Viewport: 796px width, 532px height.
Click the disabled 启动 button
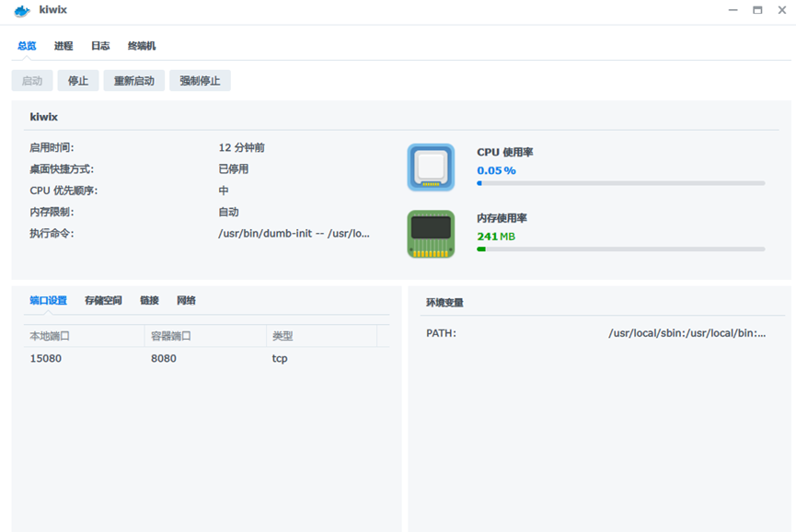tap(32, 81)
